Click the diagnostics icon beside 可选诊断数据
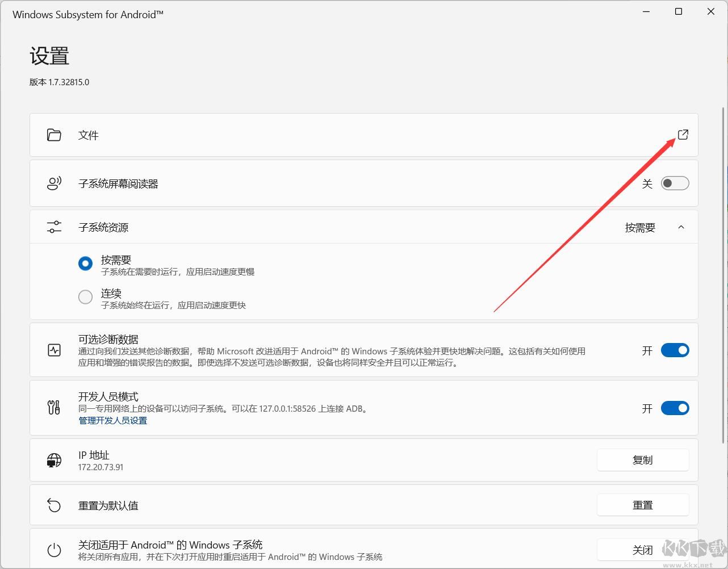Screen dimensions: 728x569 [x=53, y=350]
